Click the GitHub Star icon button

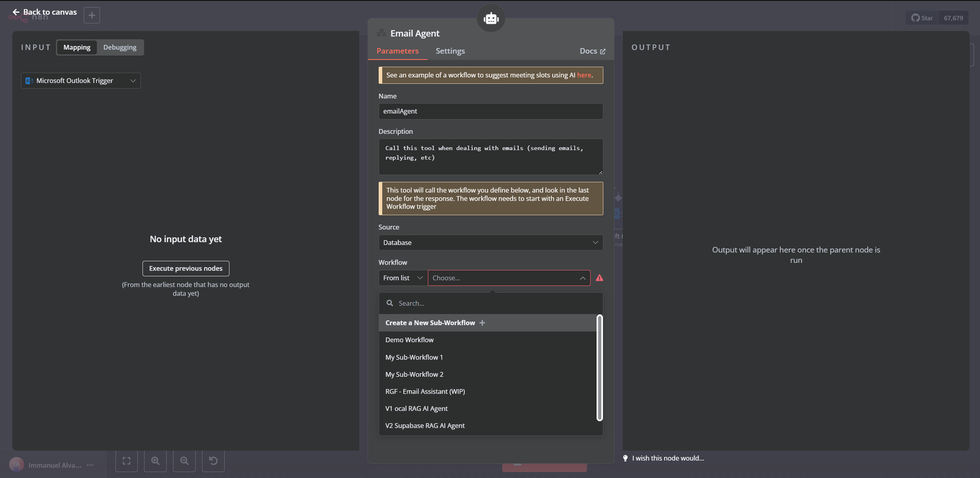922,18
